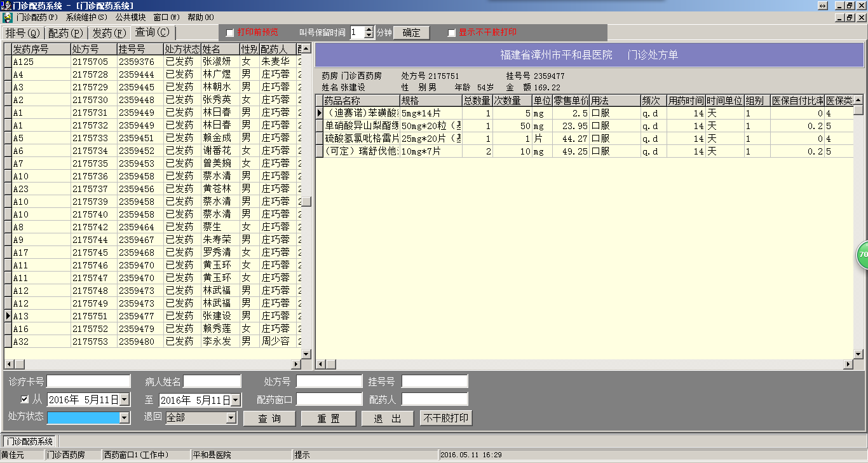Focus the 处方号 search input field
The width and height of the screenshot is (868, 463).
(x=329, y=382)
